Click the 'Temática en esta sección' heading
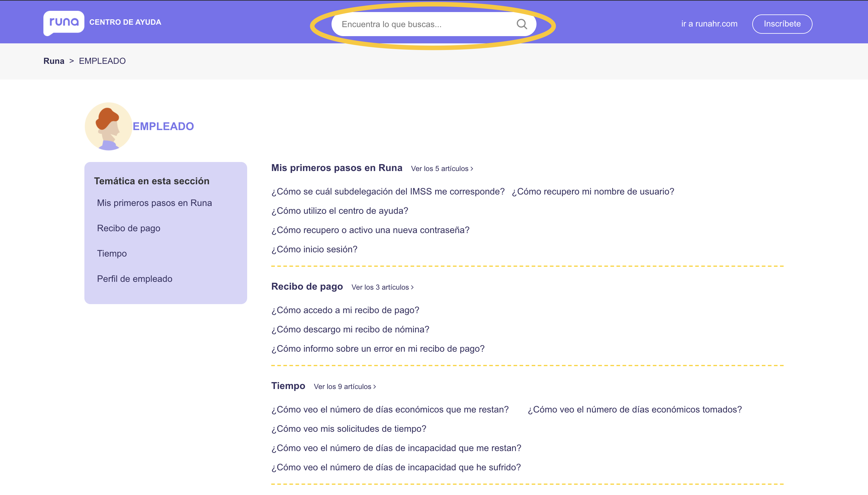The height and width of the screenshot is (495, 868). coord(152,181)
